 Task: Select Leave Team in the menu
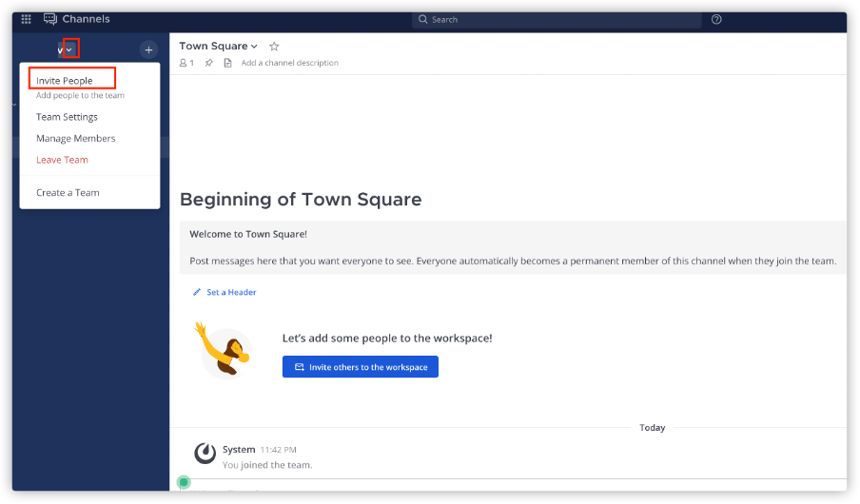coord(62,160)
